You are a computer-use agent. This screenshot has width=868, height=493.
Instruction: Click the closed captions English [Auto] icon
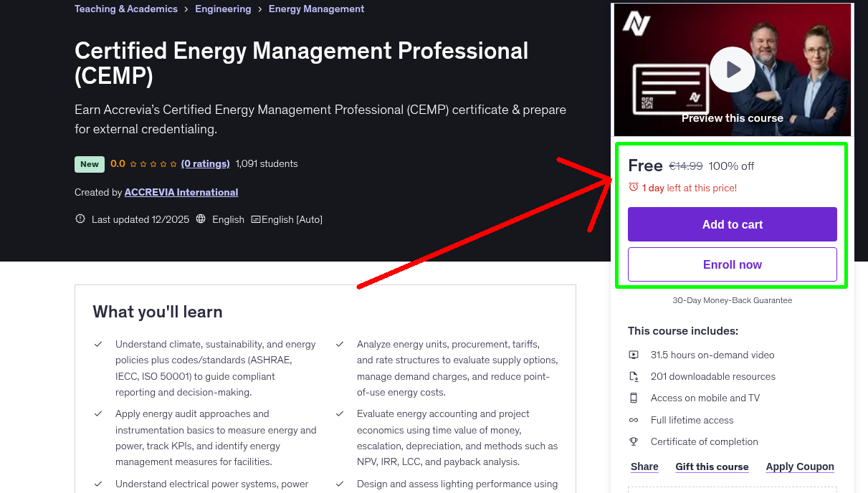tap(255, 219)
